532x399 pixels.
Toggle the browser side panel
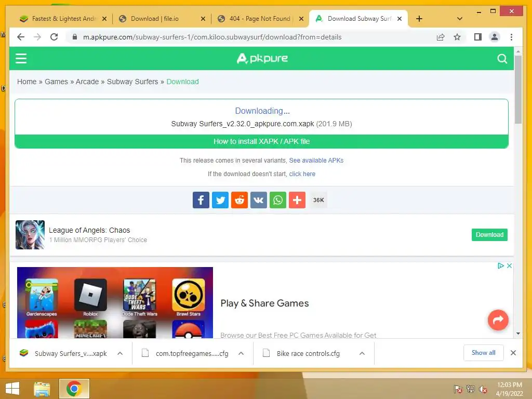478,37
